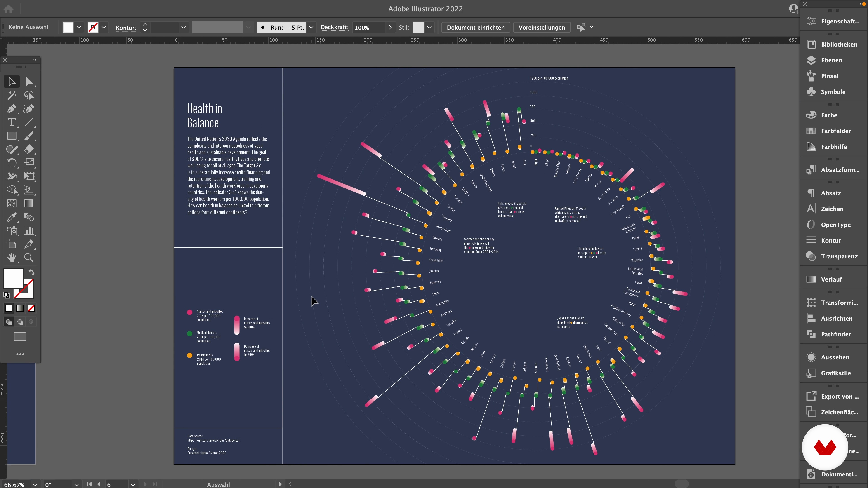The width and height of the screenshot is (868, 488).
Task: Select the Zoom tool
Action: coord(29,258)
